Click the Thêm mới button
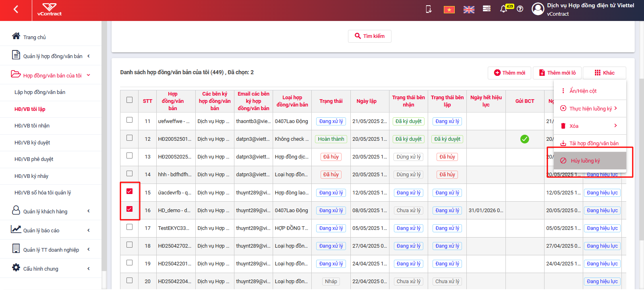Screen dimensions: 644x290 (x=509, y=73)
